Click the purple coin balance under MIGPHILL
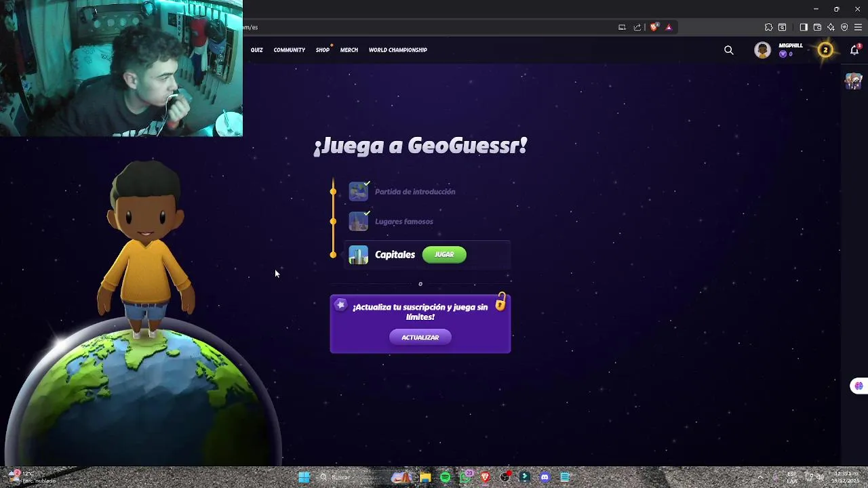Image resolution: width=868 pixels, height=488 pixels. tap(786, 54)
